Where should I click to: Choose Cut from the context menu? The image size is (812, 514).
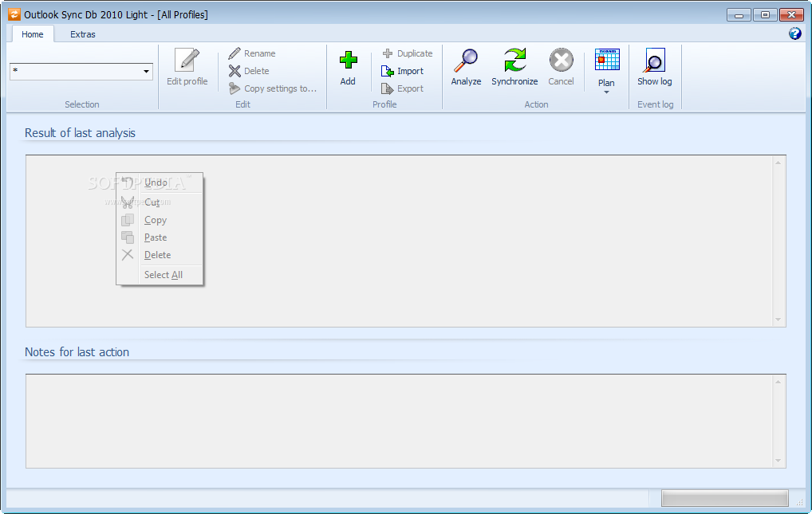(x=160, y=202)
